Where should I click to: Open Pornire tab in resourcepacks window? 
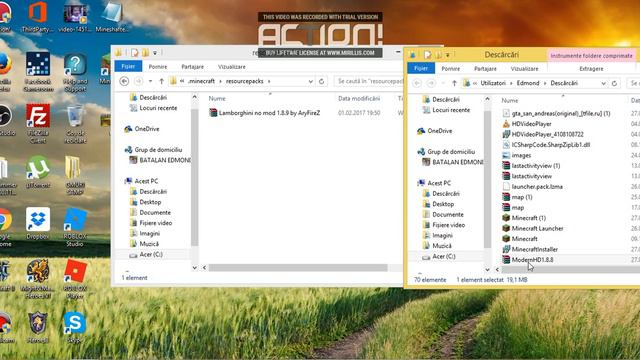[x=158, y=67]
